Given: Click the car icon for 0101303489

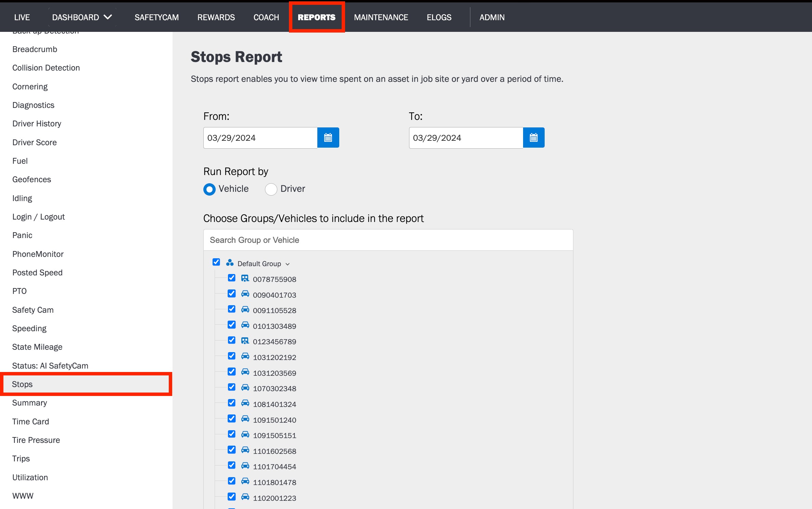Looking at the screenshot, I should tap(245, 325).
